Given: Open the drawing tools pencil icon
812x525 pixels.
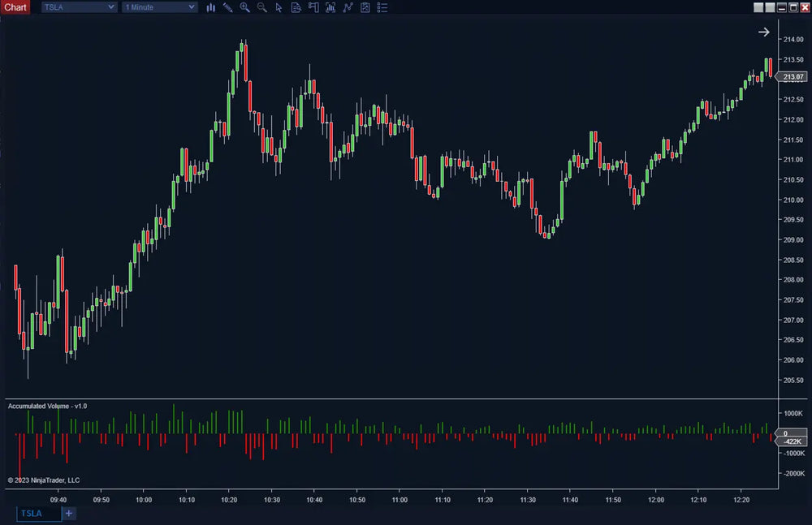Looking at the screenshot, I should click(x=227, y=7).
